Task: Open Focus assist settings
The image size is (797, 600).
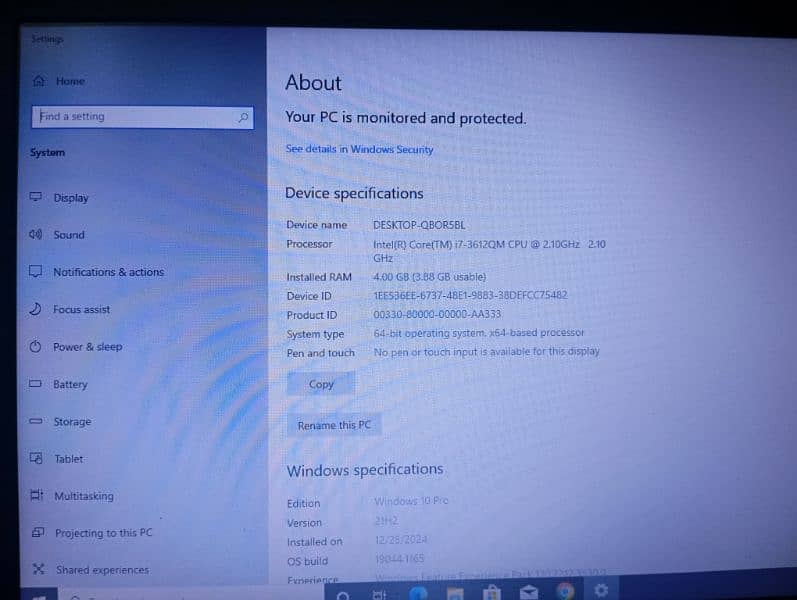Action: tap(81, 309)
